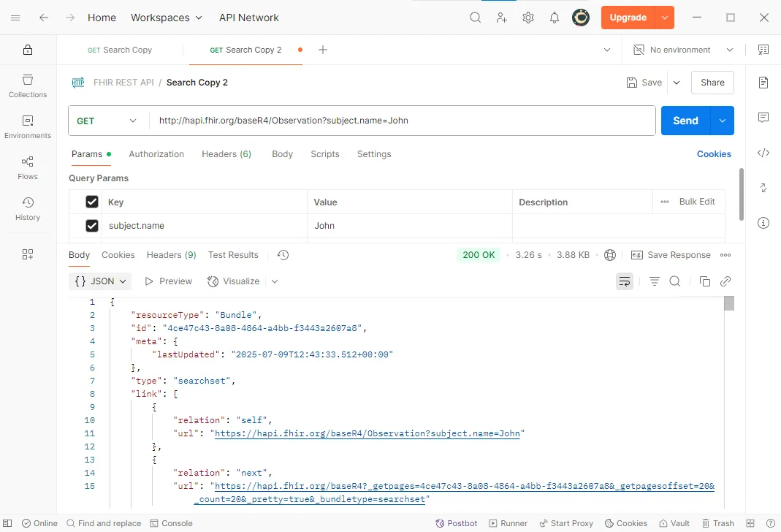781x532 pixels.
Task: Open the comments icon in the right sidebar
Action: [763, 118]
